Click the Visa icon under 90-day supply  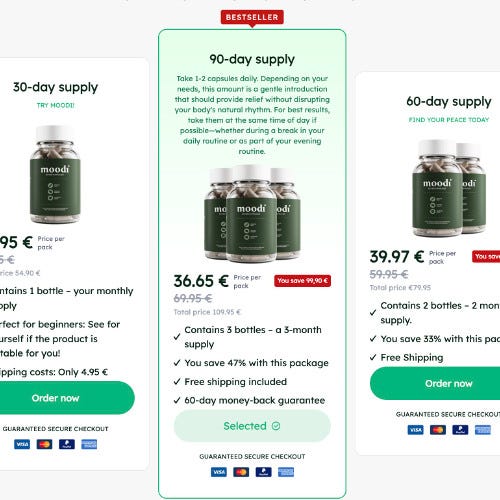click(219, 472)
